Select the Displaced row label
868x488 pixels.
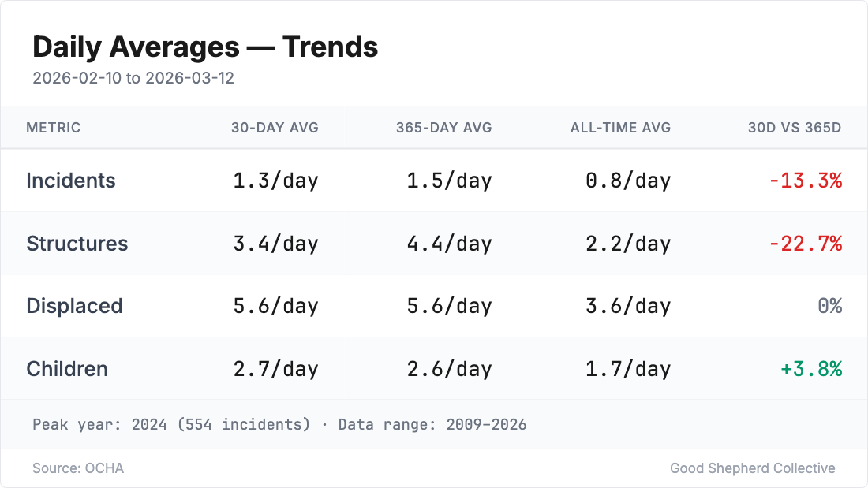pos(74,306)
